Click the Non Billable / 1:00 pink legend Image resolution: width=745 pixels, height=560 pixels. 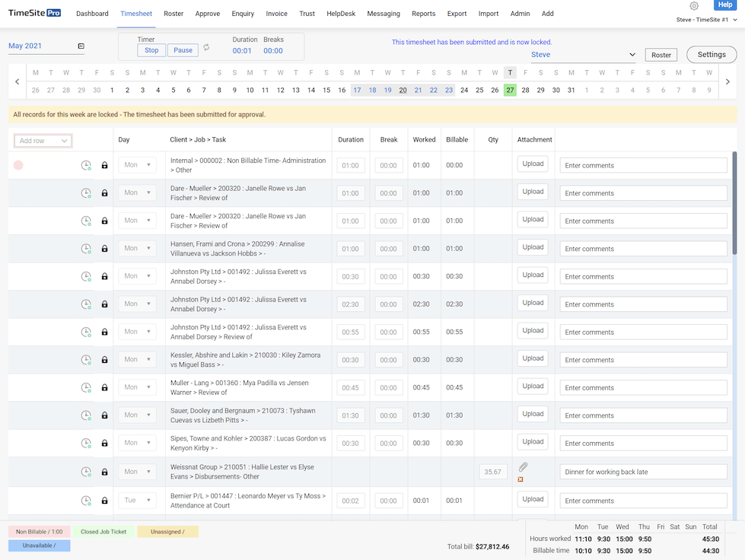(39, 532)
